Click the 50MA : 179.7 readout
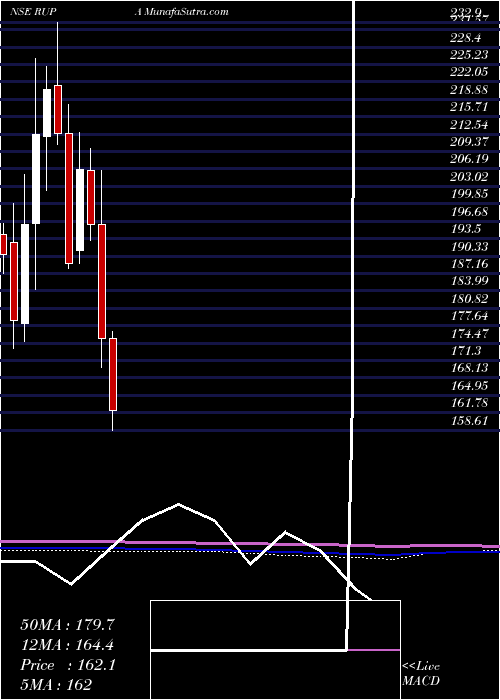The image size is (500, 700). click(68, 625)
